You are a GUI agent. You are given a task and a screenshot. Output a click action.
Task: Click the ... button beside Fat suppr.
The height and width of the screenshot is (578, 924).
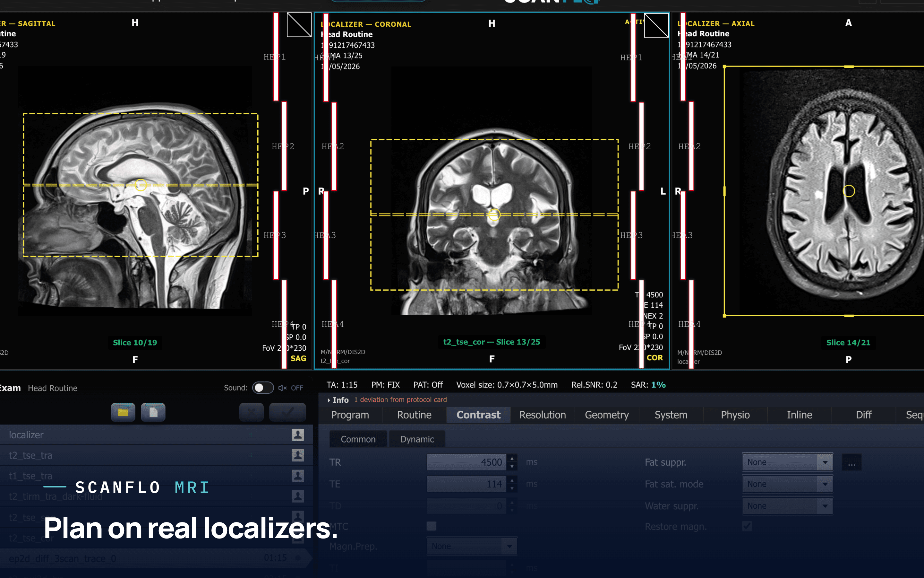click(852, 462)
